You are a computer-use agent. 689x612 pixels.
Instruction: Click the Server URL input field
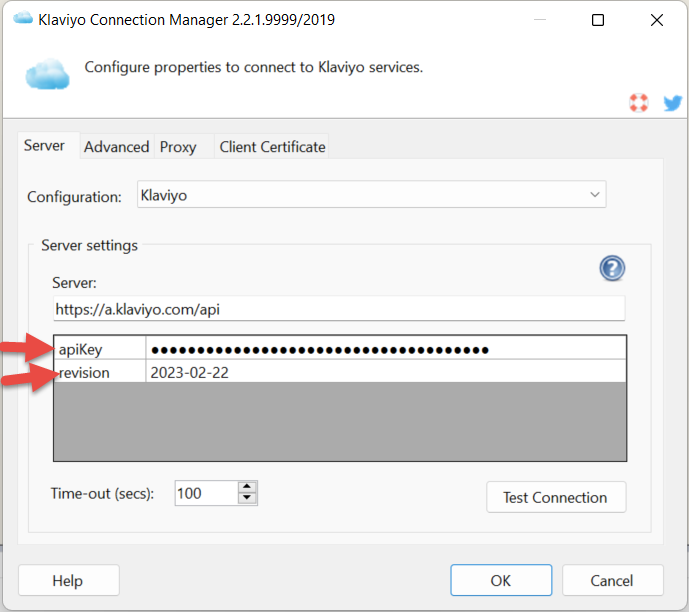pyautogui.click(x=339, y=309)
